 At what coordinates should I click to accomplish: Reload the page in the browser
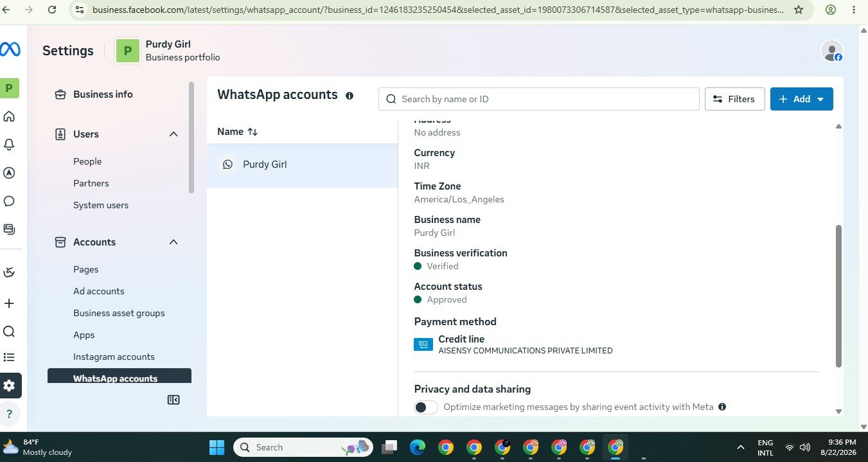(52, 10)
